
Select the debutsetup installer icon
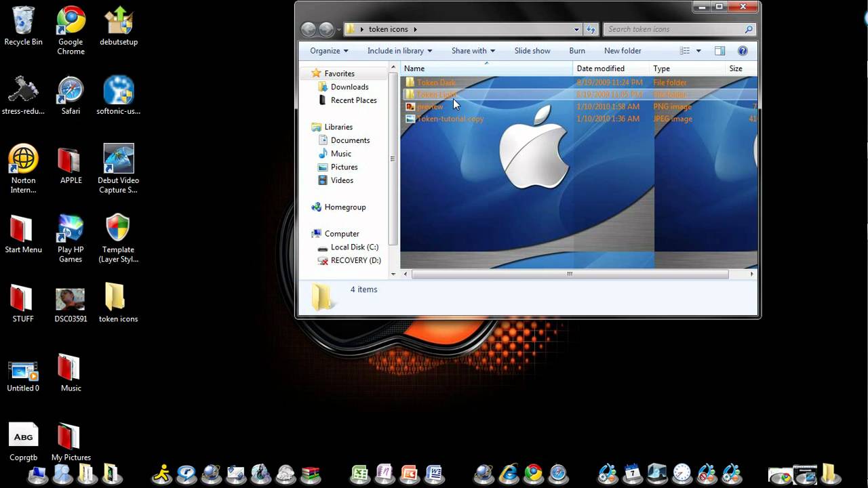coord(119,26)
